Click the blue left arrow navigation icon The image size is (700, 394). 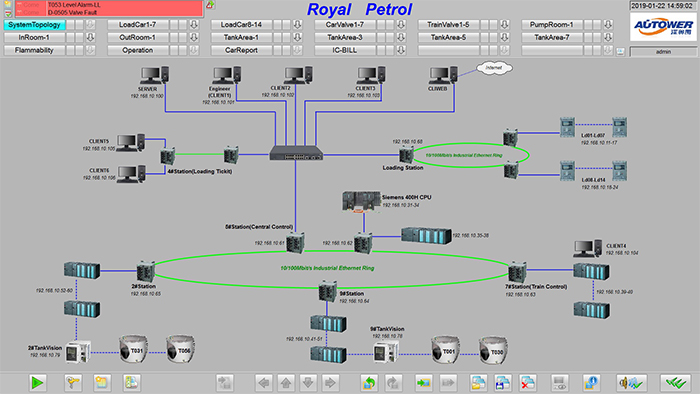coord(264,382)
